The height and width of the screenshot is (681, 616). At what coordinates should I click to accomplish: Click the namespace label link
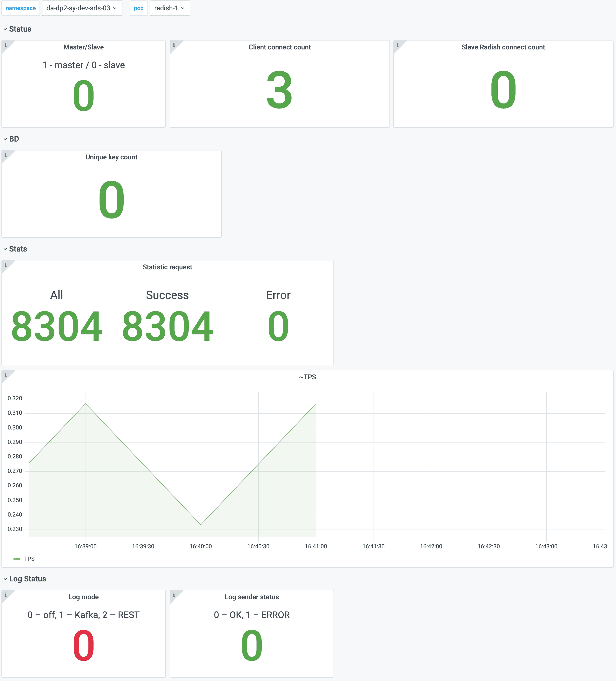20,8
